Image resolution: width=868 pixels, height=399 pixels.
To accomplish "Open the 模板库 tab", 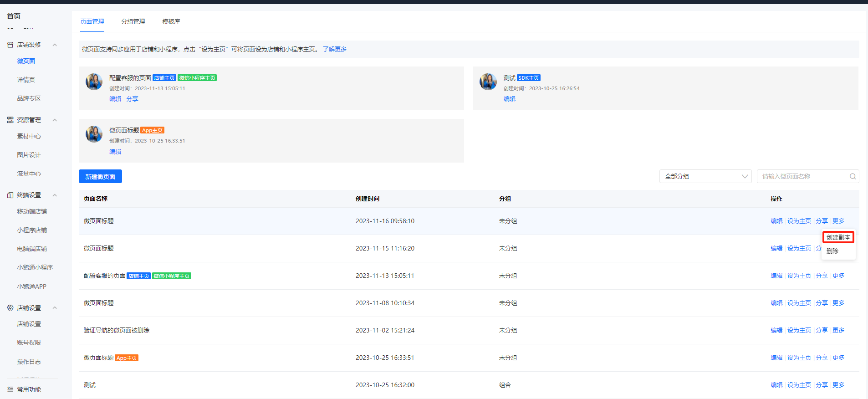I will coord(171,21).
